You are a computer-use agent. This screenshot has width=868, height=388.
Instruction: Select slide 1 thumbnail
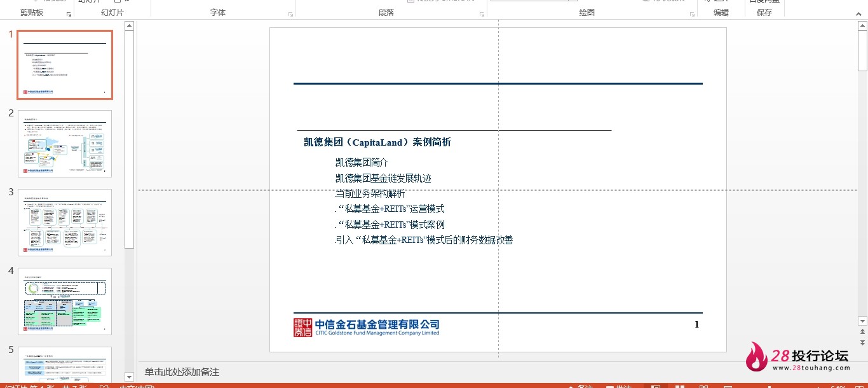point(65,65)
